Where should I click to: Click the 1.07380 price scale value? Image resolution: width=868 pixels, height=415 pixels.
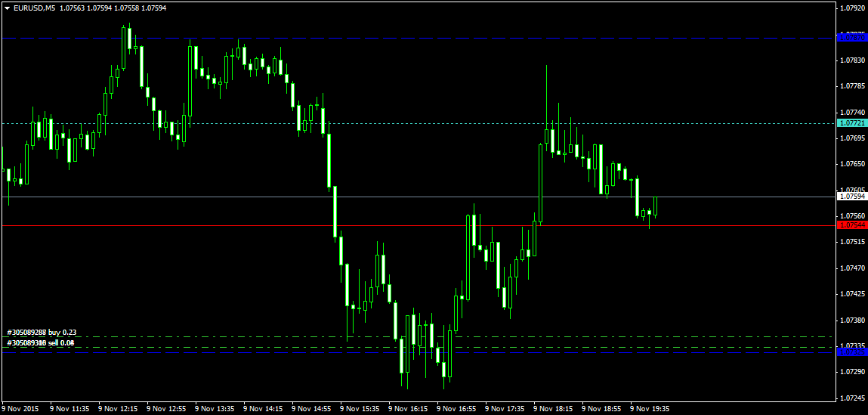(852, 321)
